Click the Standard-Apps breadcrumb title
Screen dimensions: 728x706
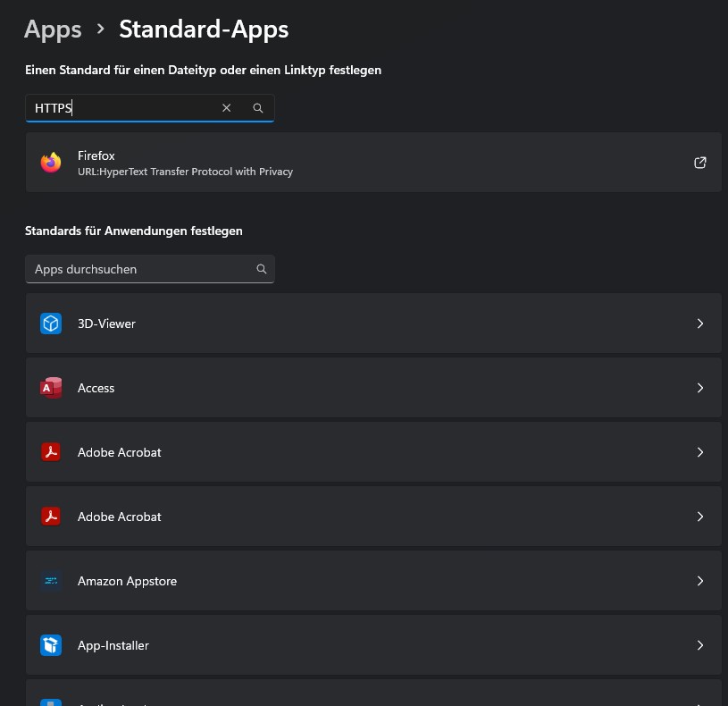[204, 29]
